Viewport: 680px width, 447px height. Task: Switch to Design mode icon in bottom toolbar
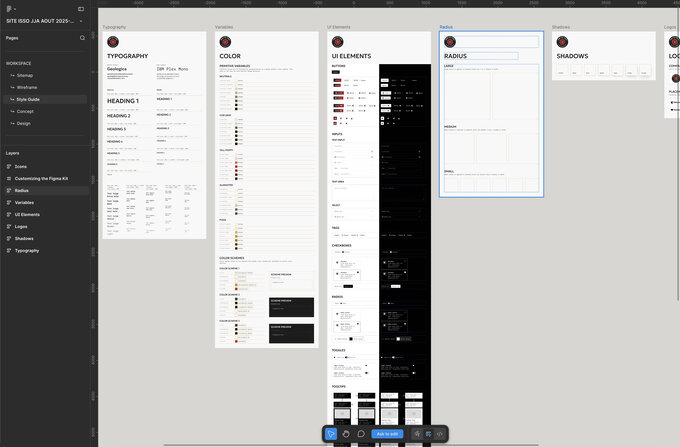[x=428, y=434]
